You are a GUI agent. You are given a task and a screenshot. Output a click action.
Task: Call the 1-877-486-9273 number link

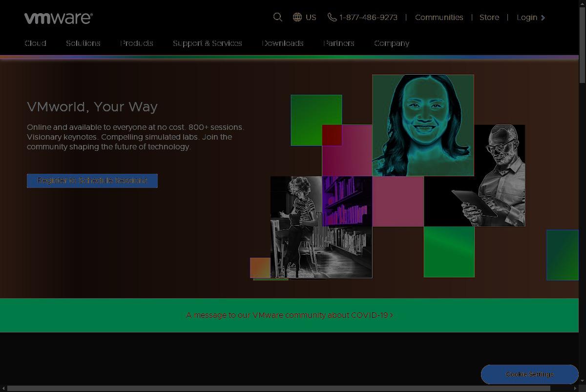click(368, 17)
